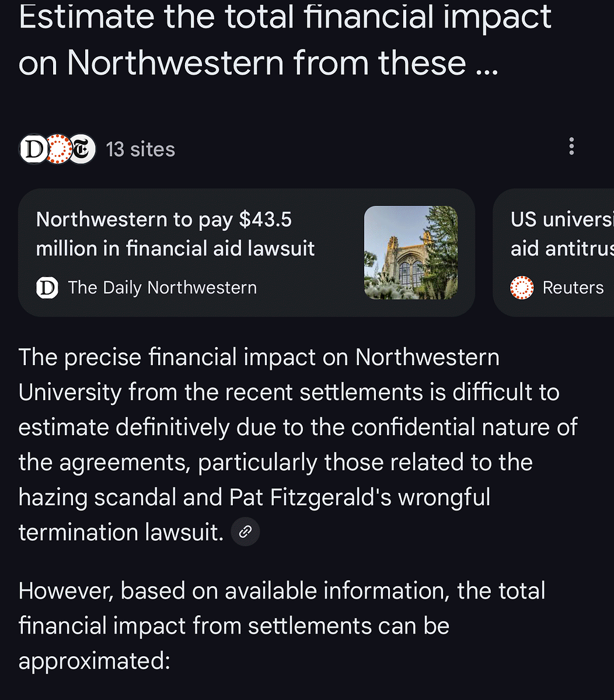This screenshot has height=700, width=614.
Task: Open 'Northwestern to pay $43.5 million' headline
Action: click(x=175, y=234)
